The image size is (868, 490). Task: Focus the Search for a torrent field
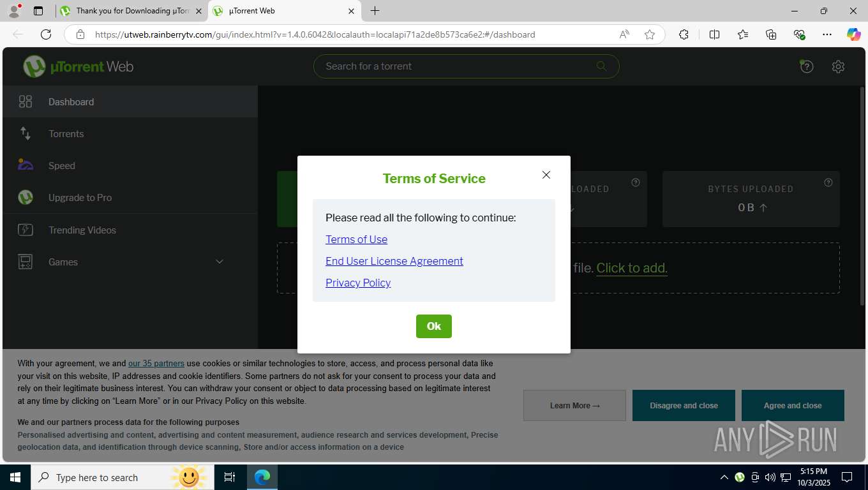pyautogui.click(x=466, y=66)
